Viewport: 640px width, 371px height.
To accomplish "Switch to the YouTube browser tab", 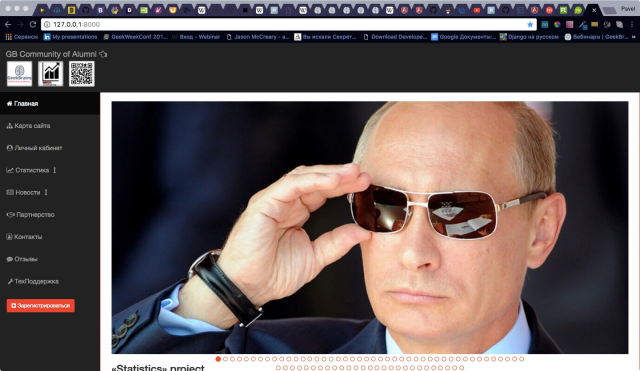I will 477,10.
